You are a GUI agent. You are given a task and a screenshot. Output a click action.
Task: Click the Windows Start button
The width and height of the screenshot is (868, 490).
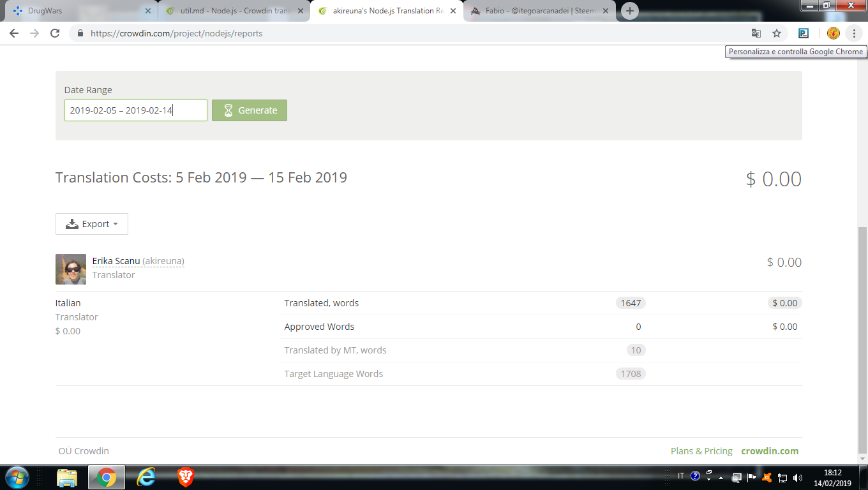[17, 477]
